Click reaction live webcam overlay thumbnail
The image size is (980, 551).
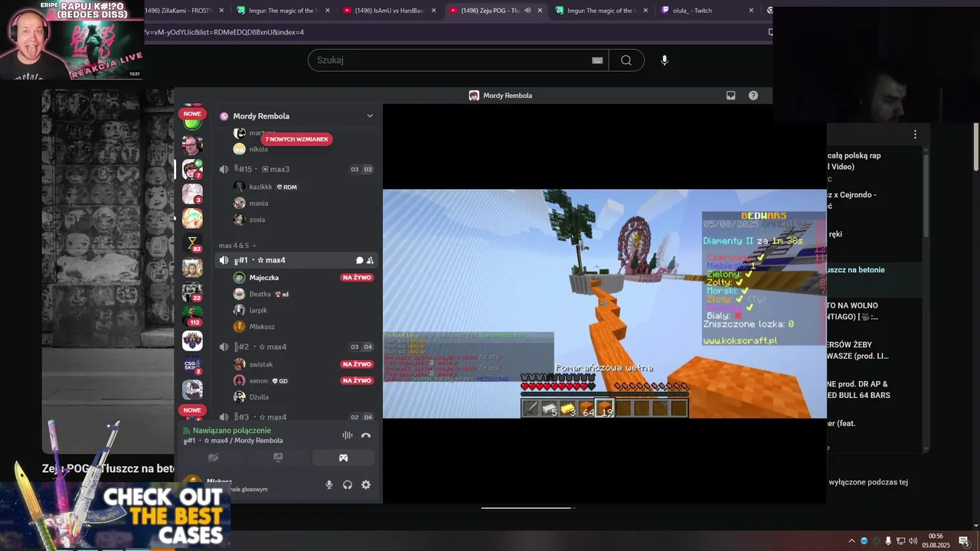point(71,40)
